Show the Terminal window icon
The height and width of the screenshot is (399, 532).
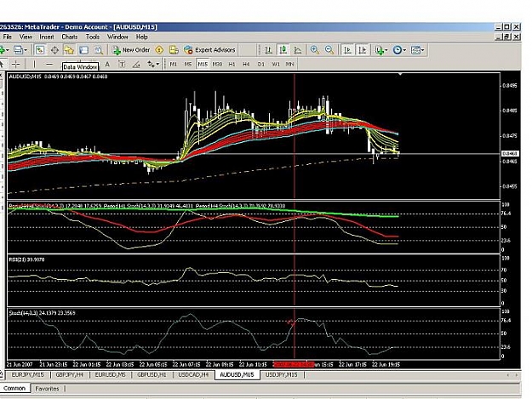click(83, 50)
